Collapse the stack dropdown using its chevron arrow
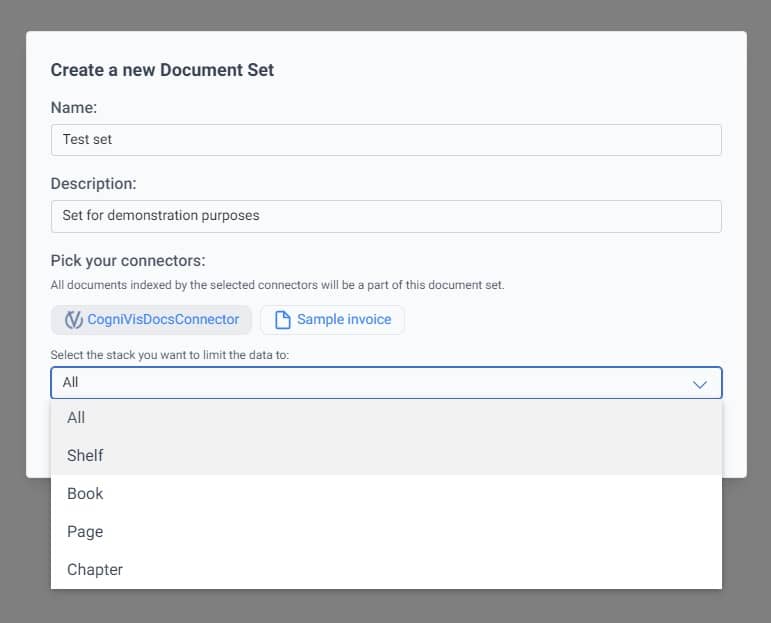This screenshot has width=771, height=623. pyautogui.click(x=700, y=384)
